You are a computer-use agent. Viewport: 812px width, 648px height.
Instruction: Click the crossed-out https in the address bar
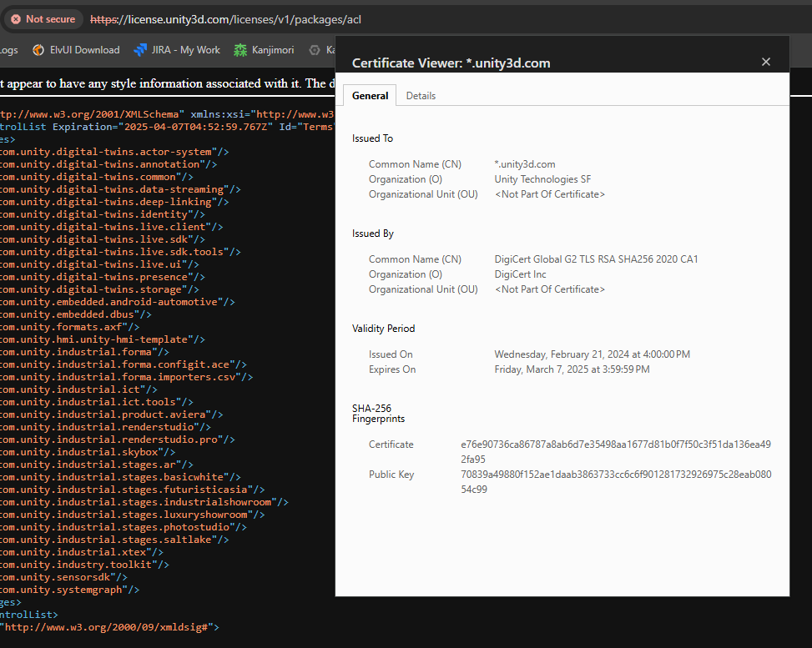pos(103,18)
